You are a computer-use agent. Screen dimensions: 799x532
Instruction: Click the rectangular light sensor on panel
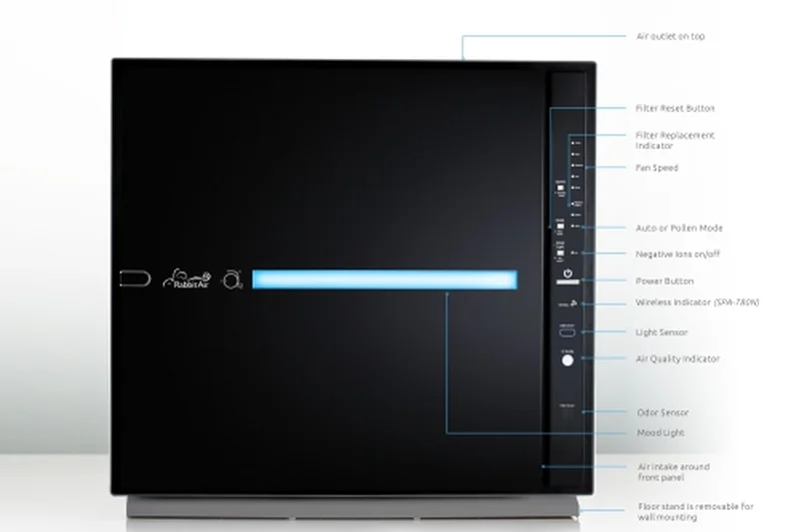(567, 332)
